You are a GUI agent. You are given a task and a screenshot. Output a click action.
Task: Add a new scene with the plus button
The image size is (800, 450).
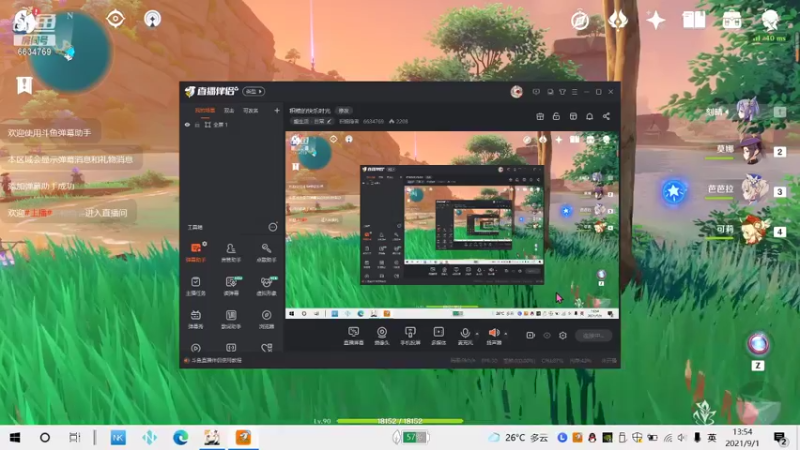pos(277,110)
